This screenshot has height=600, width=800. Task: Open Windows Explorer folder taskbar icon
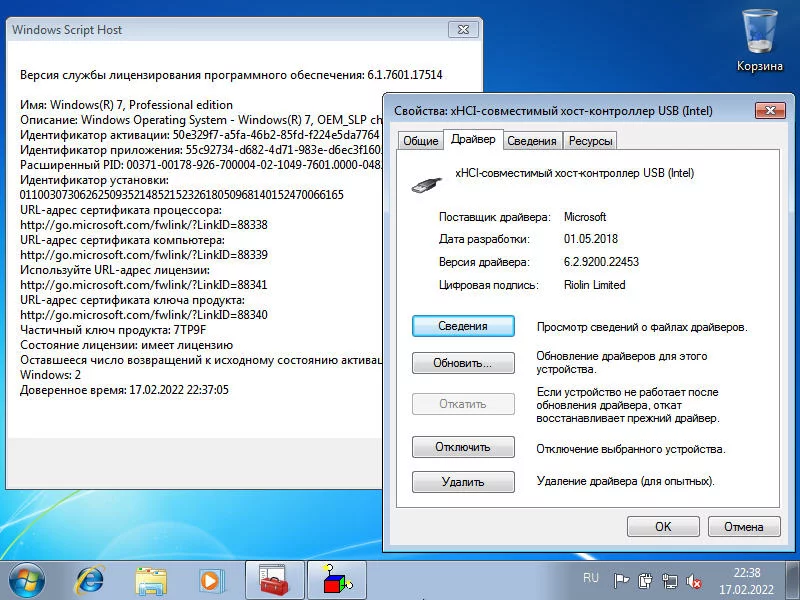tap(151, 581)
